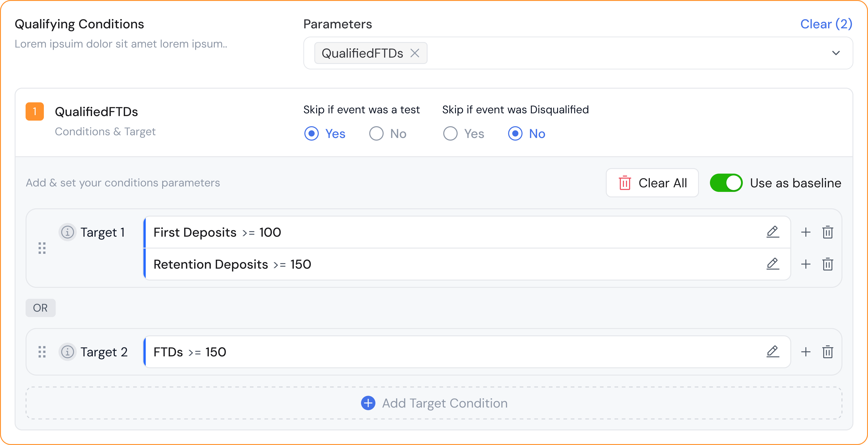Expand the Parameters dropdown chevron
The width and height of the screenshot is (868, 445).
click(836, 53)
